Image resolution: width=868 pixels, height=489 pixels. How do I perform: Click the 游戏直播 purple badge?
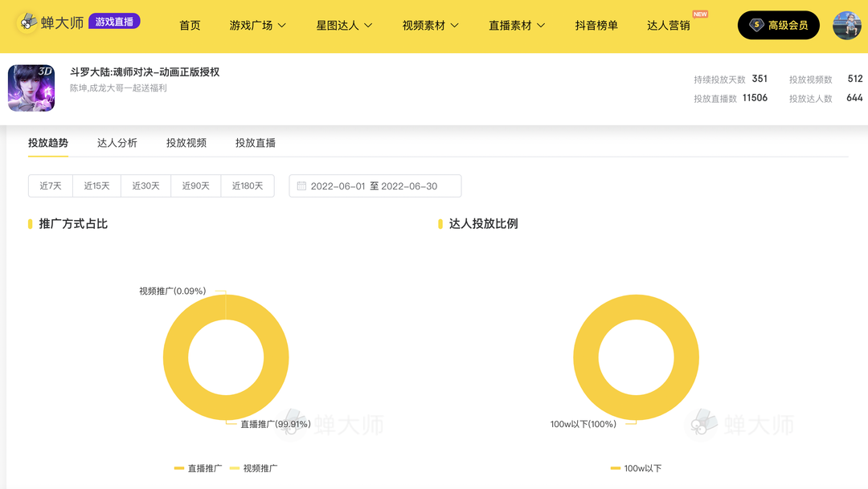[x=114, y=22]
